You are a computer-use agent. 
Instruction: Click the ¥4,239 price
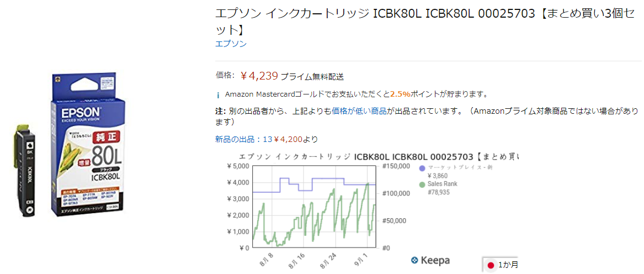pyautogui.click(x=259, y=76)
